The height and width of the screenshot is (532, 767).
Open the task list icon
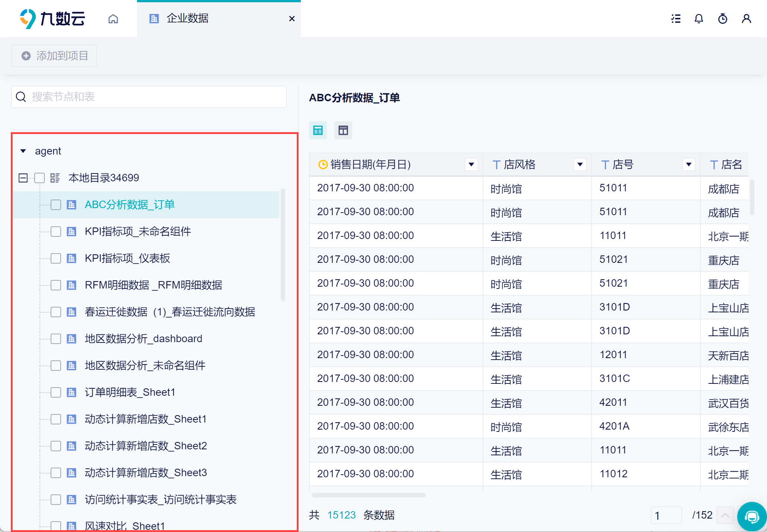(676, 19)
